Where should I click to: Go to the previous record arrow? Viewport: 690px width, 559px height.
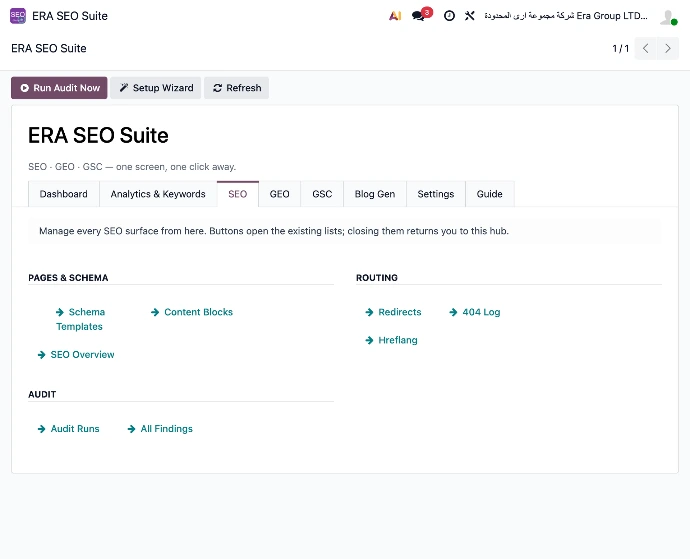[646, 48]
